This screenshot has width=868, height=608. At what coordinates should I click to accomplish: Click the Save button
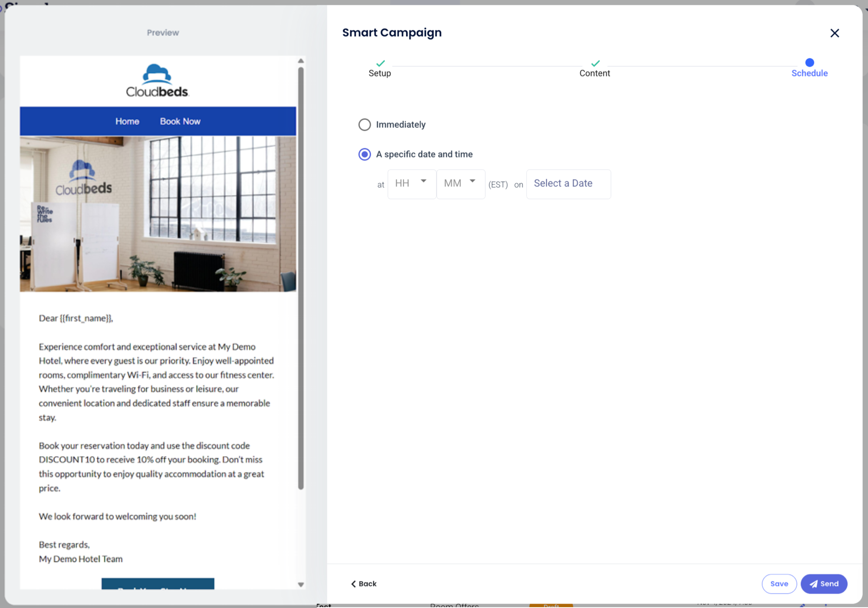click(779, 584)
